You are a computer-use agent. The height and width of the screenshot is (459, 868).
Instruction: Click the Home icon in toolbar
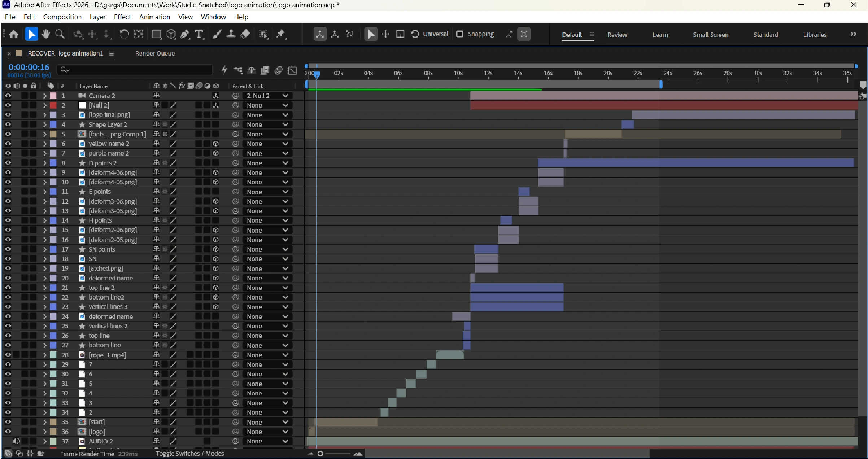tap(14, 34)
